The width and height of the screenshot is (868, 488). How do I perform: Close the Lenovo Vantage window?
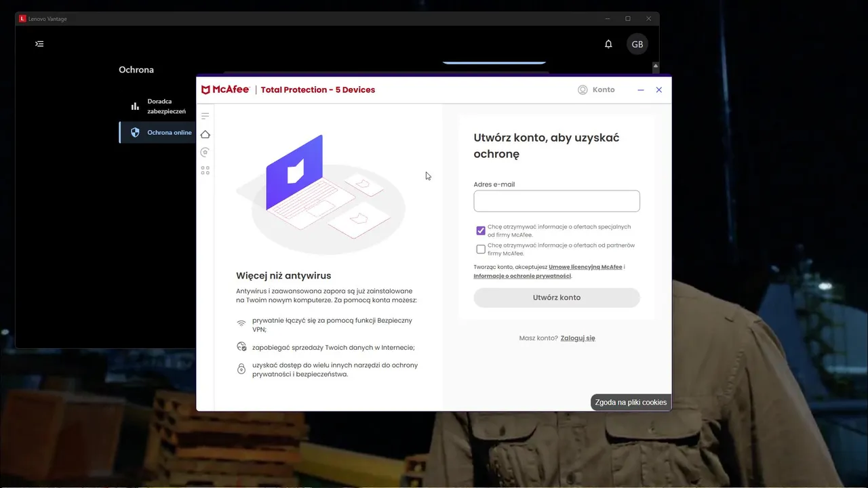(649, 19)
